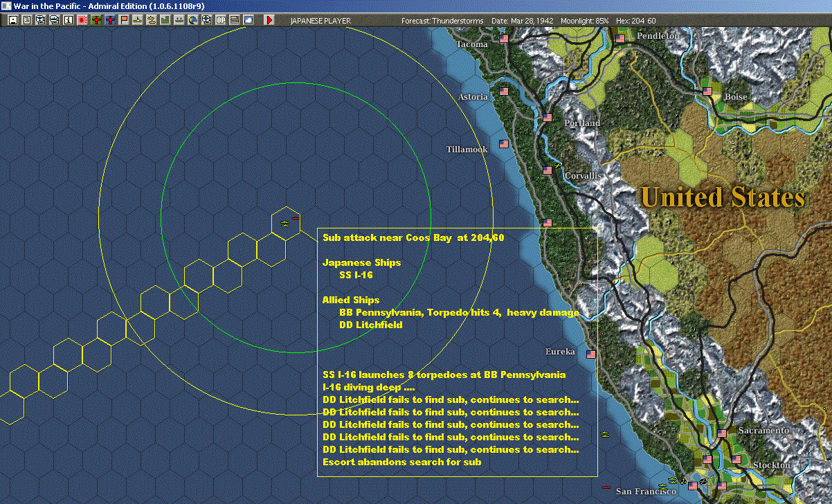
Task: Click the US flag at Boise
Action: point(707,91)
